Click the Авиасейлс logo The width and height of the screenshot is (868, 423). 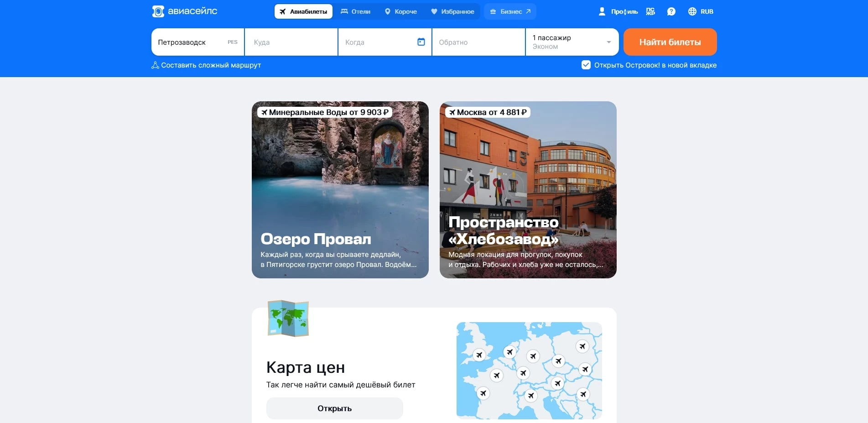[x=184, y=11]
